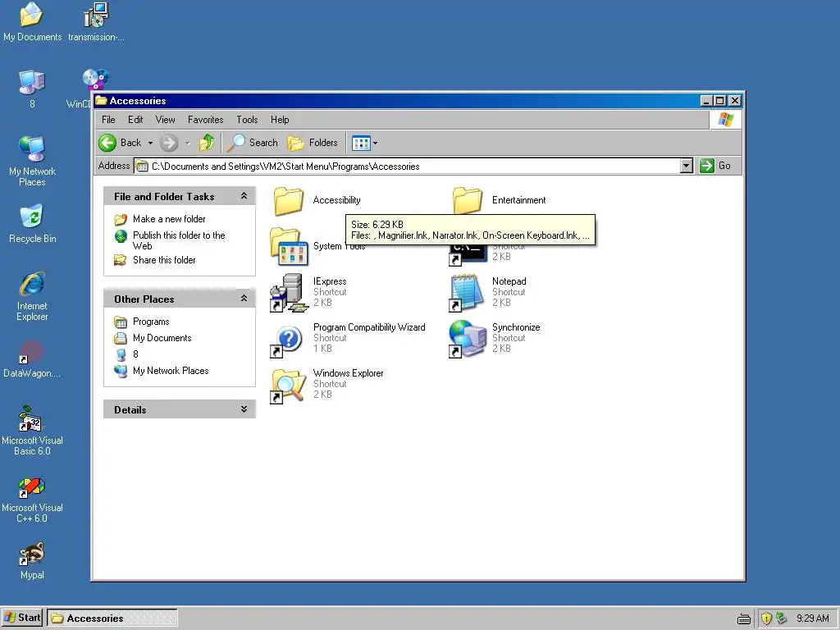The width and height of the screenshot is (840, 630).
Task: Expand the Address bar dropdown
Action: coord(687,166)
